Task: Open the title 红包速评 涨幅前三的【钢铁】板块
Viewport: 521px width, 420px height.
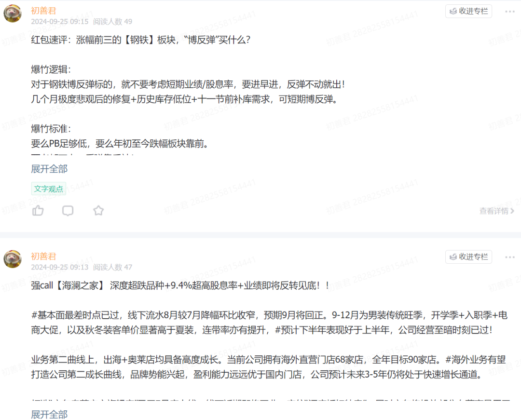Action: (x=140, y=40)
